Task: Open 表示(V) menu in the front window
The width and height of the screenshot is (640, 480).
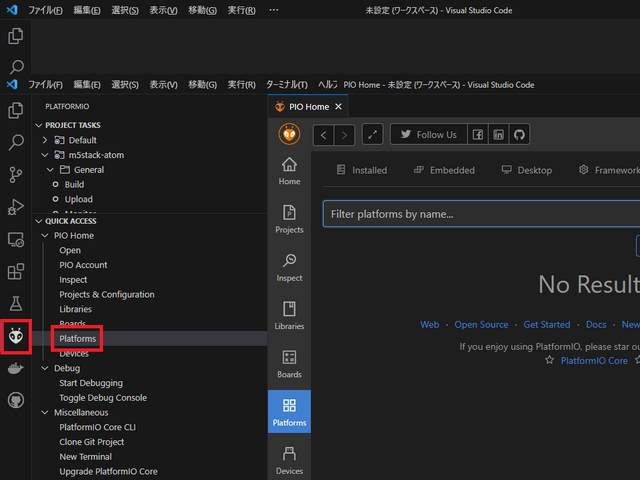Action: [163, 84]
